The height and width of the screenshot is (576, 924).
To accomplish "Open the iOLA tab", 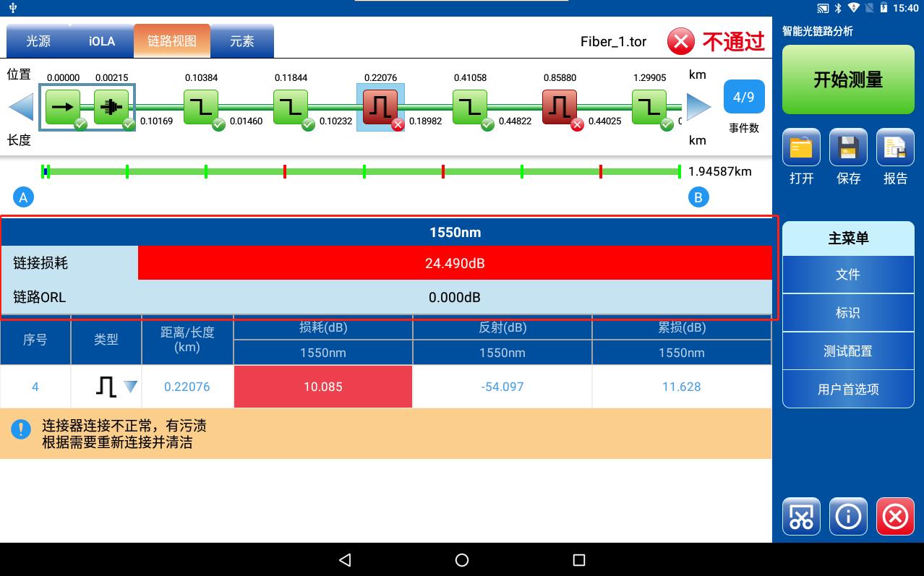I will (100, 41).
